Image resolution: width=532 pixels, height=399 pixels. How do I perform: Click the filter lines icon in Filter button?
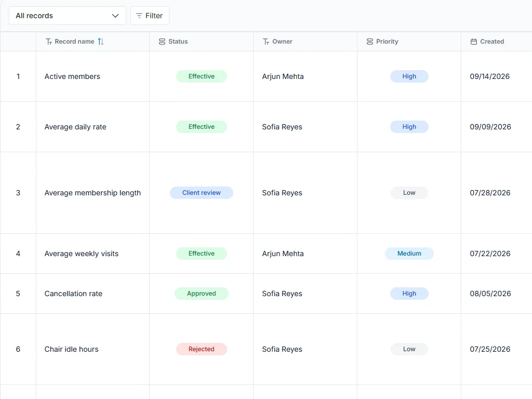coord(139,16)
